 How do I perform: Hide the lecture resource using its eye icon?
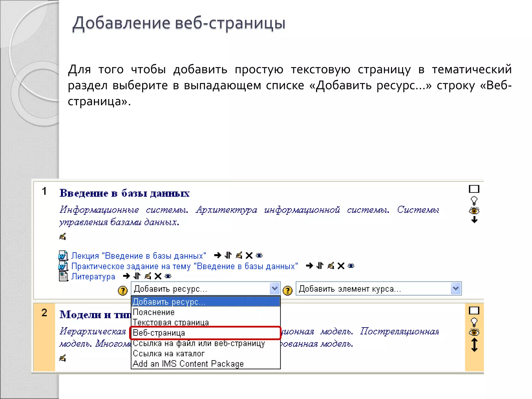[259, 256]
